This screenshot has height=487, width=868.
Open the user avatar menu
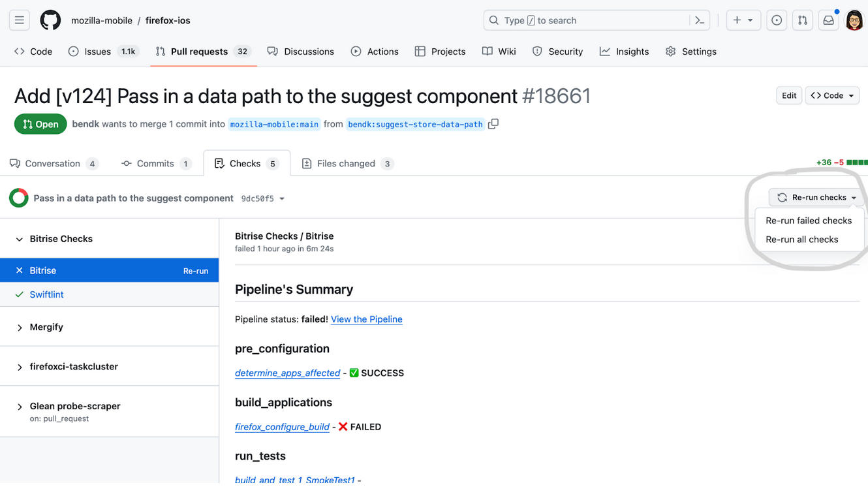tap(854, 20)
